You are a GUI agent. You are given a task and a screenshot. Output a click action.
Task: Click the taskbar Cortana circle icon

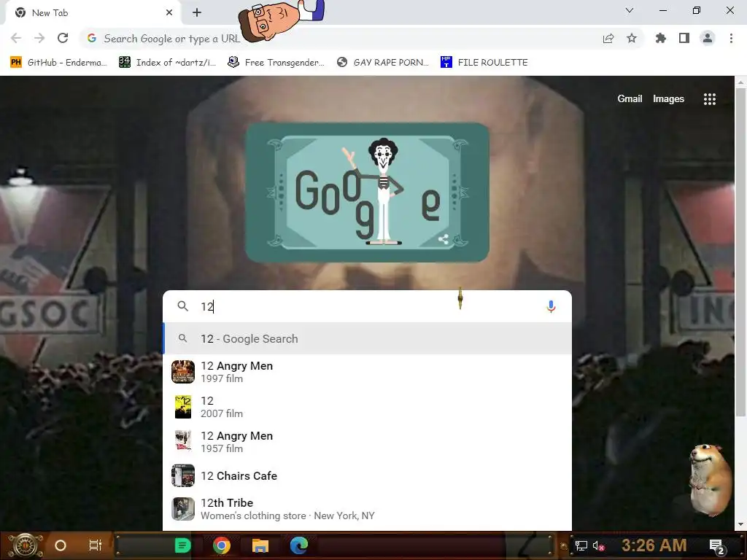[x=61, y=545]
